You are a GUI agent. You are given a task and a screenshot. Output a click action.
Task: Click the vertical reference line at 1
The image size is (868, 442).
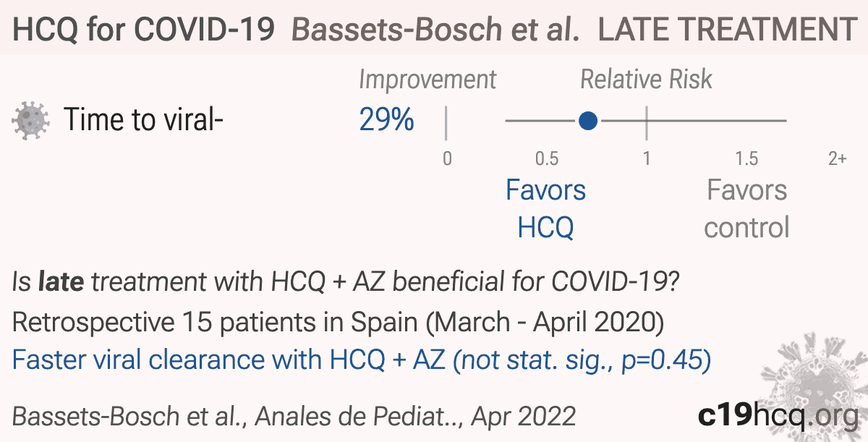coord(647,120)
